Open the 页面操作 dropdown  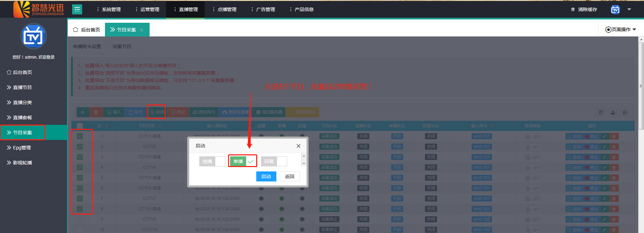click(621, 29)
